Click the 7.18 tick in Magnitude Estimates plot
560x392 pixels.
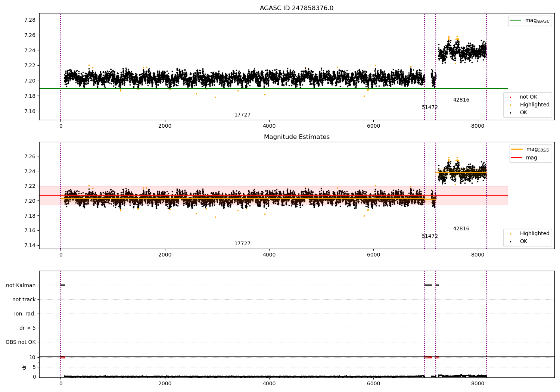[x=29, y=216]
